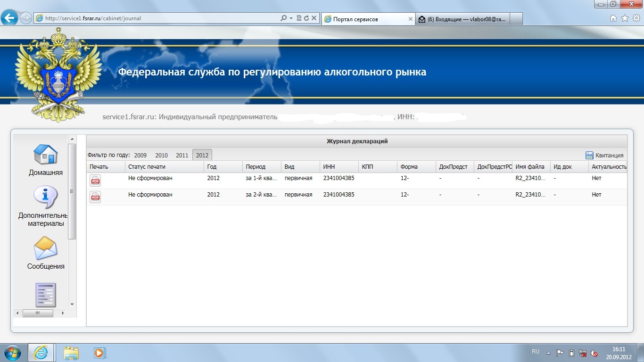Filter declarations by year 2010
This screenshot has width=644, height=362.
click(161, 155)
